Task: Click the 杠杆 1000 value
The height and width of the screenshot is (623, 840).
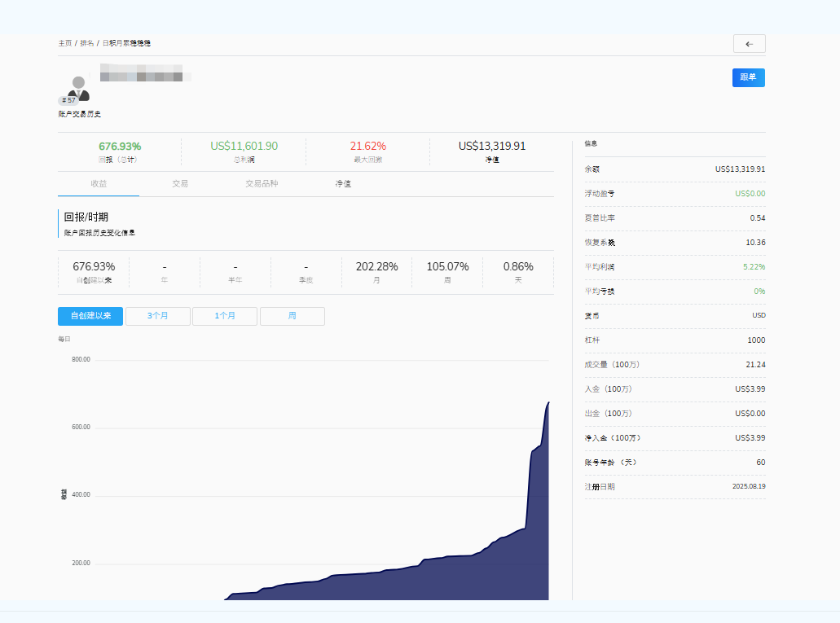Action: tap(756, 340)
